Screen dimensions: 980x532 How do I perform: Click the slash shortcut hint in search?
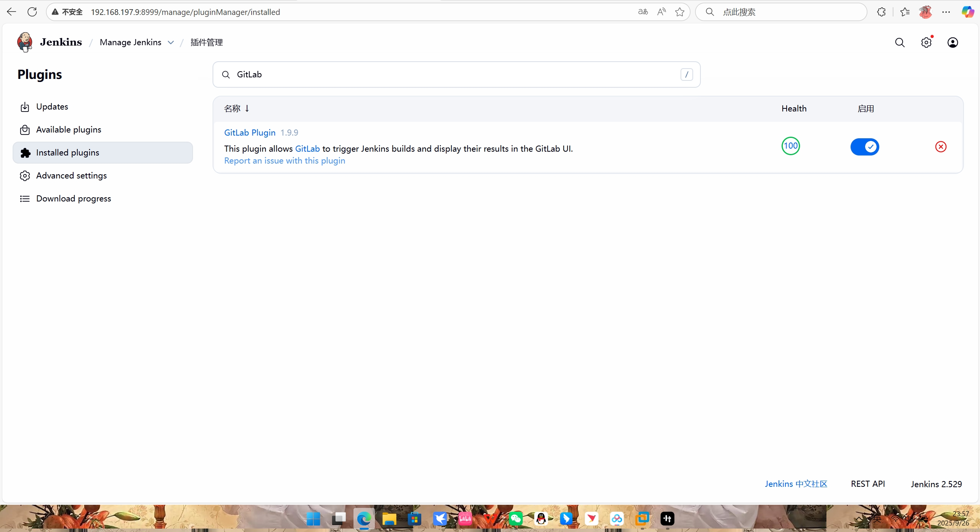tap(687, 75)
